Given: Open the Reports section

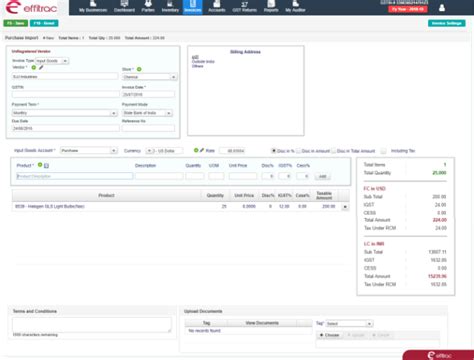Looking at the screenshot, I should (271, 7).
